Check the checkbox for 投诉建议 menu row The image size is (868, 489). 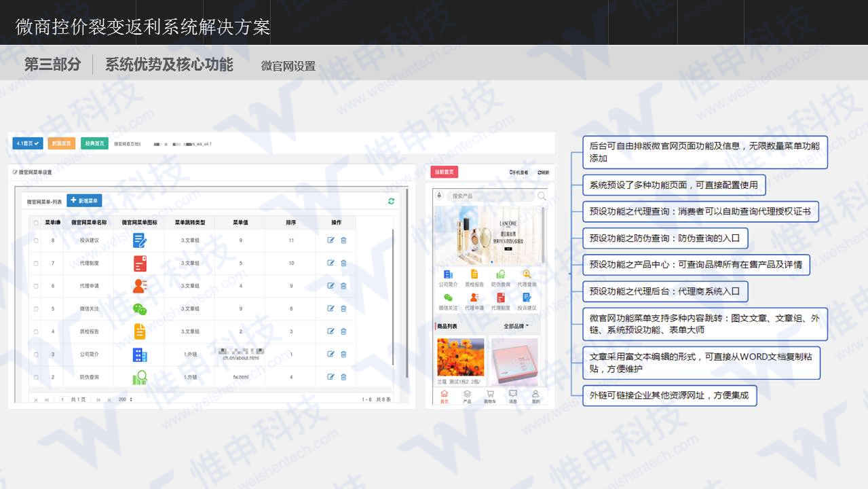[37, 239]
